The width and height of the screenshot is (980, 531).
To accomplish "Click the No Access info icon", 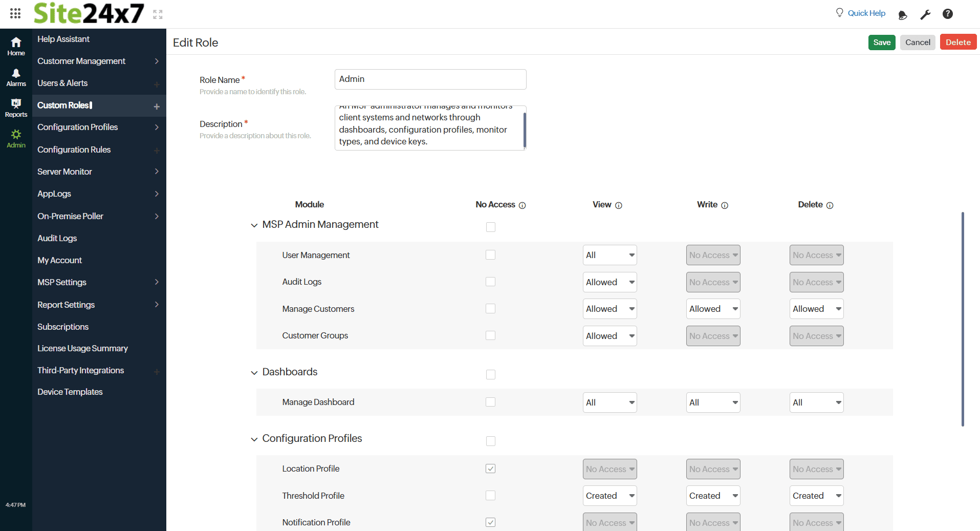I will tap(522, 205).
